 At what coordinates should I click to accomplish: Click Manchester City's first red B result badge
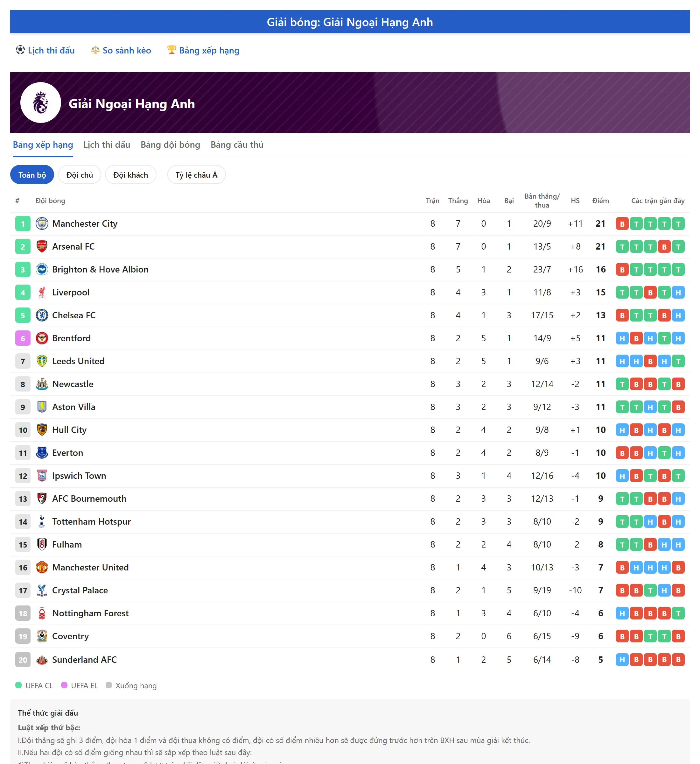pyautogui.click(x=622, y=223)
